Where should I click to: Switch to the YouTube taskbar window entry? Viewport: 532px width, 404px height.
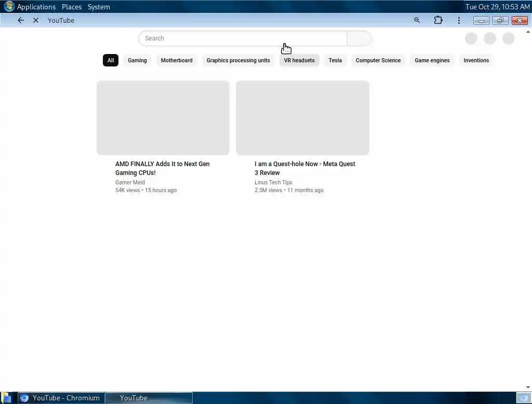(149, 398)
